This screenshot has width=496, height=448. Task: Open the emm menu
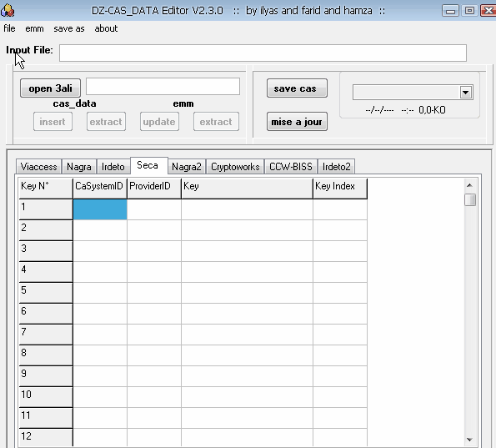34,28
